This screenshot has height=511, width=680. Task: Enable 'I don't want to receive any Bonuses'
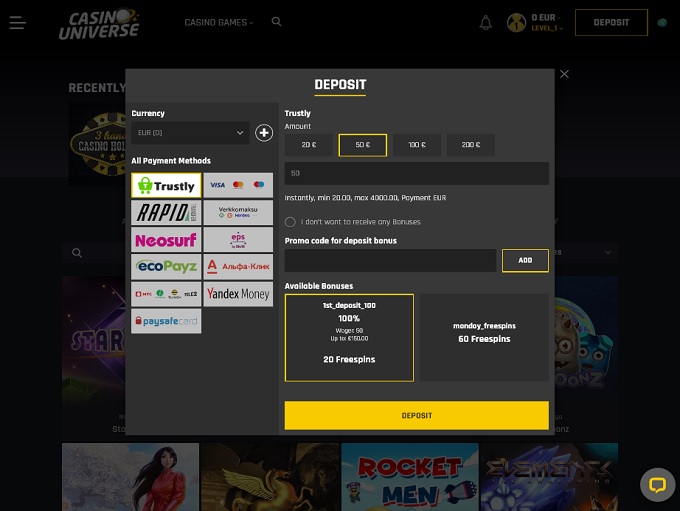click(290, 222)
